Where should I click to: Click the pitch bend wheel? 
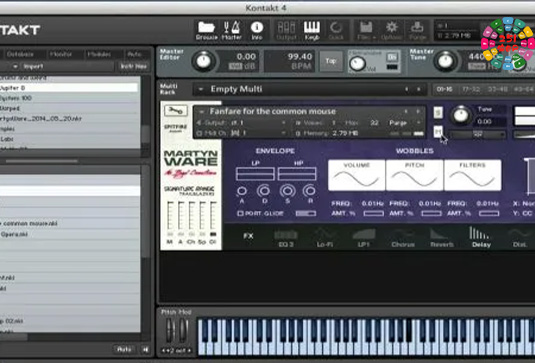(170, 330)
